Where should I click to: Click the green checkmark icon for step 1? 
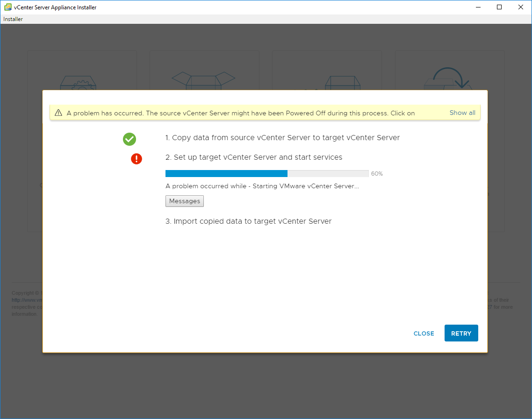tap(129, 139)
